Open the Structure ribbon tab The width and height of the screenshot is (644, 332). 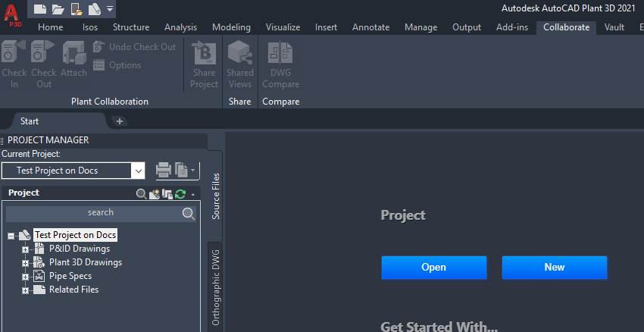pyautogui.click(x=131, y=27)
